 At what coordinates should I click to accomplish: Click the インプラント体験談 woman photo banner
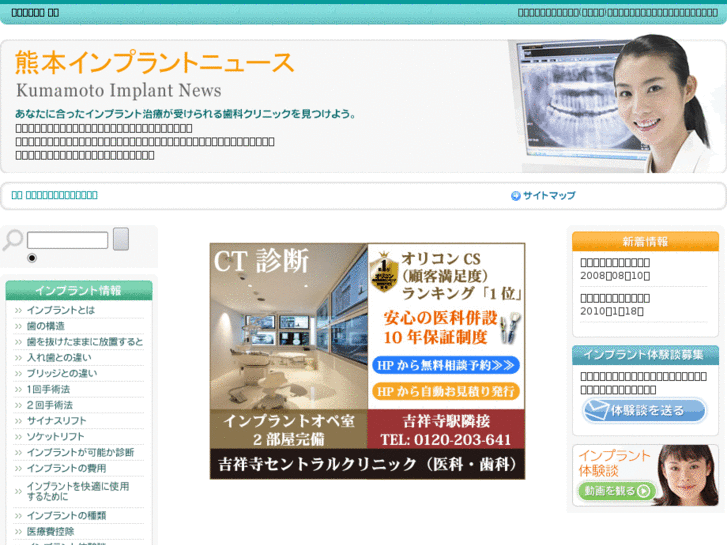point(645,475)
